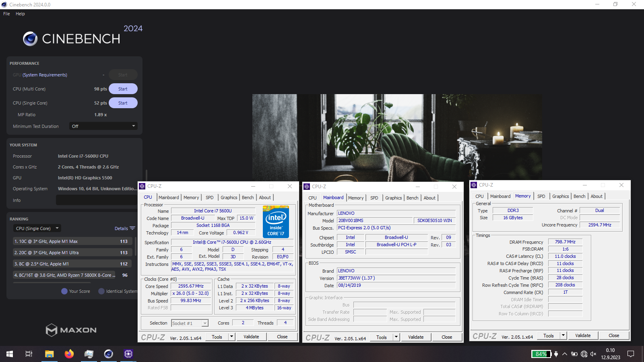Click the Intel Core i7 logo
The width and height of the screenshot is (644, 362).
tap(276, 222)
